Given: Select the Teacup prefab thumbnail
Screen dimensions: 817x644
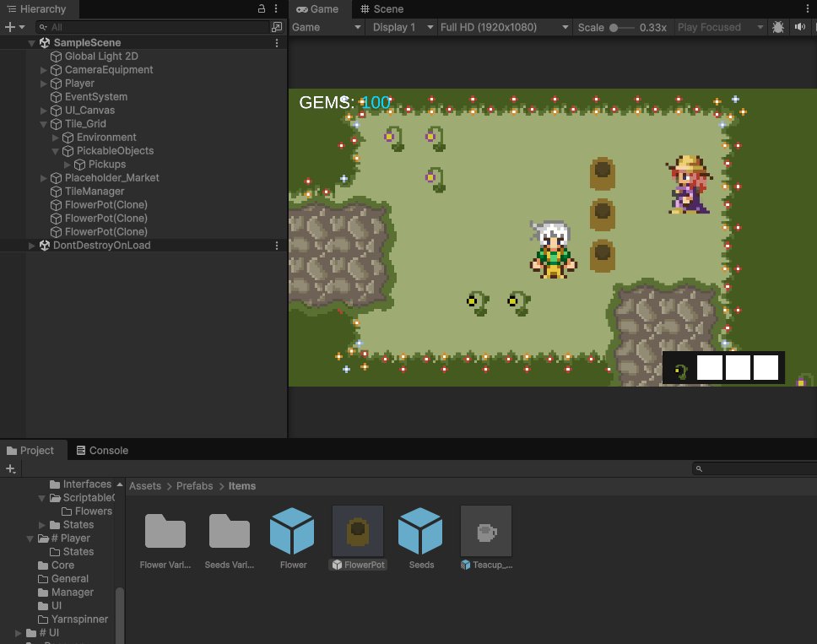Looking at the screenshot, I should click(x=486, y=531).
